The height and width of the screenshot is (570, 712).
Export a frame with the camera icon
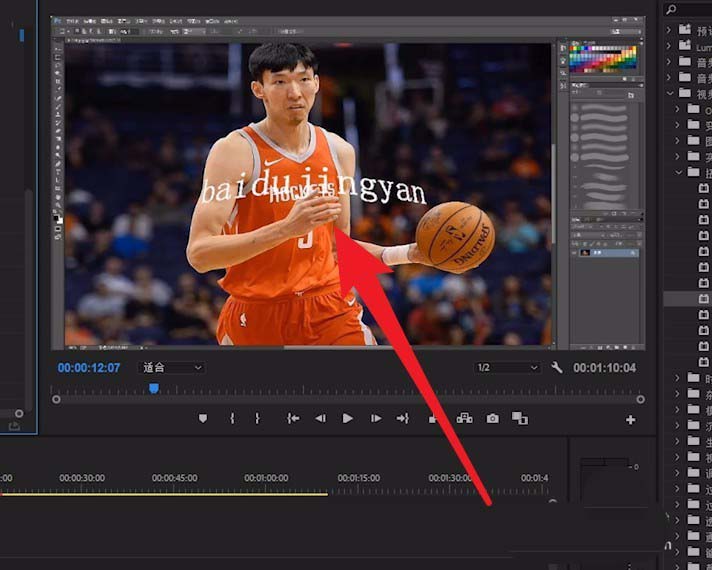[493, 419]
